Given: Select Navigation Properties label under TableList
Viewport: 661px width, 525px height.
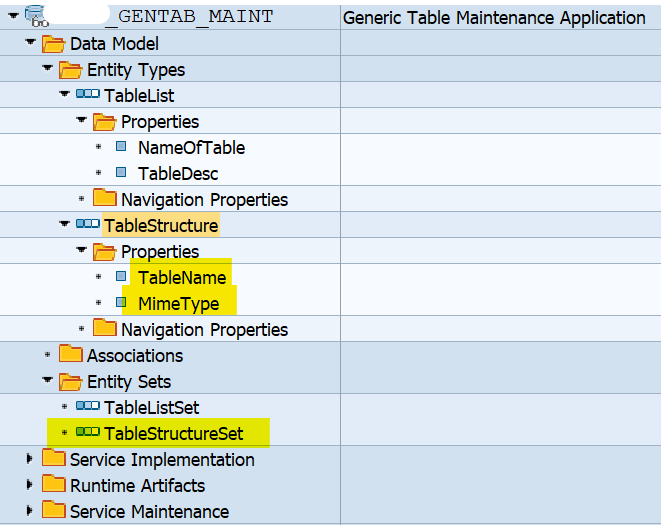Looking at the screenshot, I should click(204, 200).
